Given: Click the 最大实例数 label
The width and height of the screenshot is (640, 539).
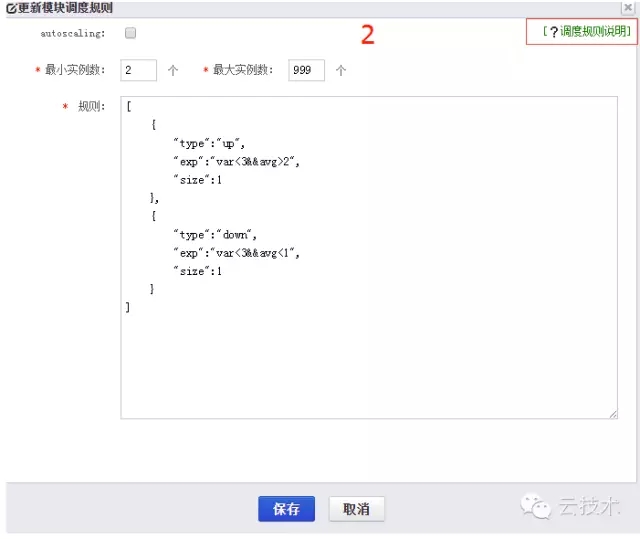Looking at the screenshot, I should (244, 71).
